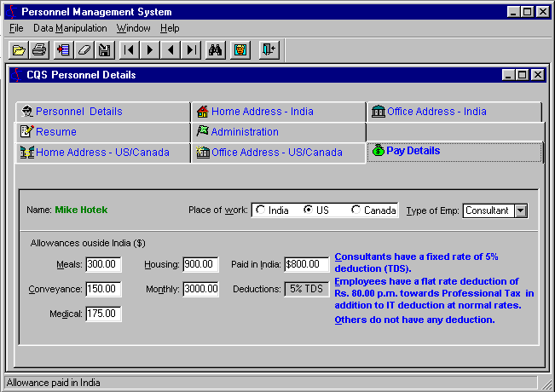Click the Paid in India field
This screenshot has height=392, width=555.
[x=306, y=264]
